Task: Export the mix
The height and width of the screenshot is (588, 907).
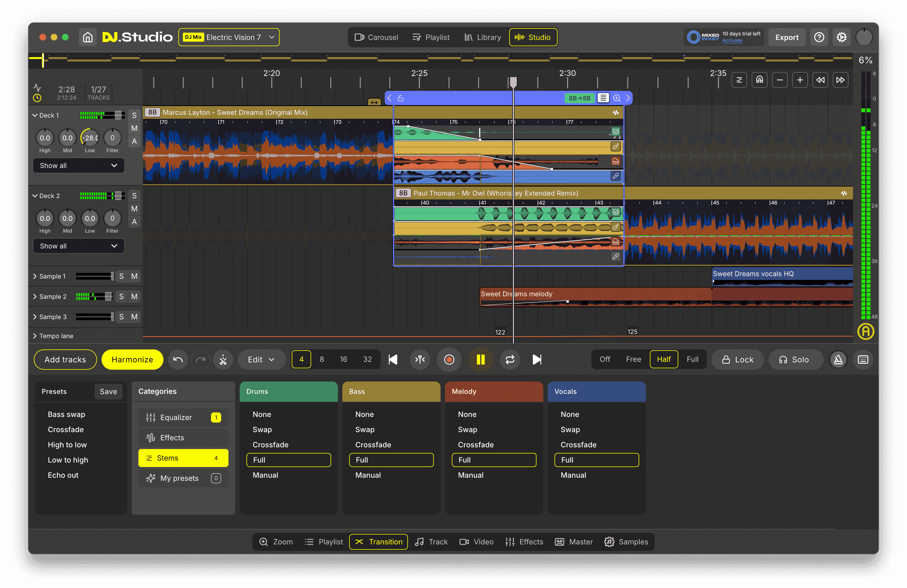Action: pyautogui.click(x=787, y=37)
